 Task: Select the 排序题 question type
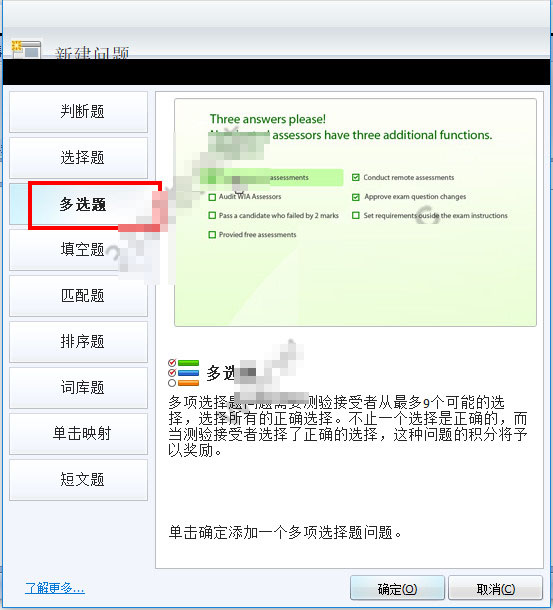click(78, 342)
